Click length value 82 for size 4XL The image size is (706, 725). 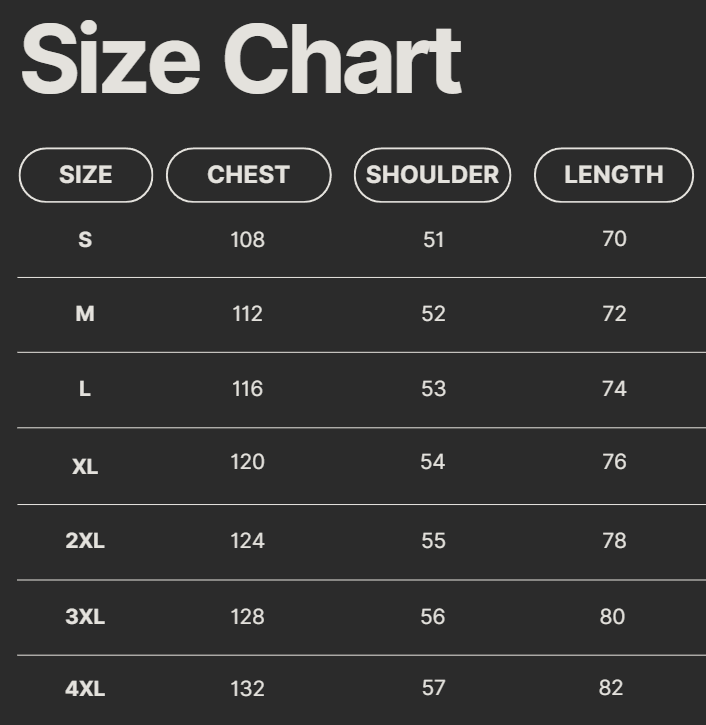pyautogui.click(x=611, y=688)
